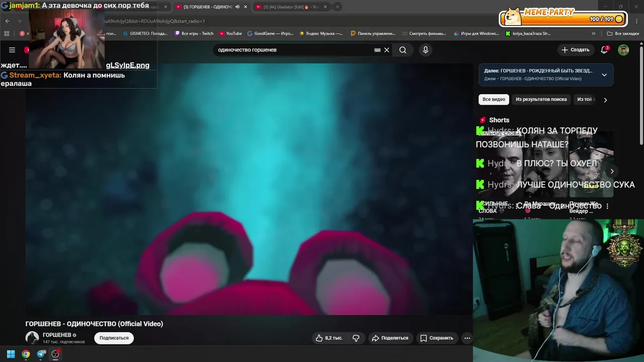This screenshot has width=644, height=362.
Task: Open the Панель управлени... bookmark
Action: tap(373, 34)
